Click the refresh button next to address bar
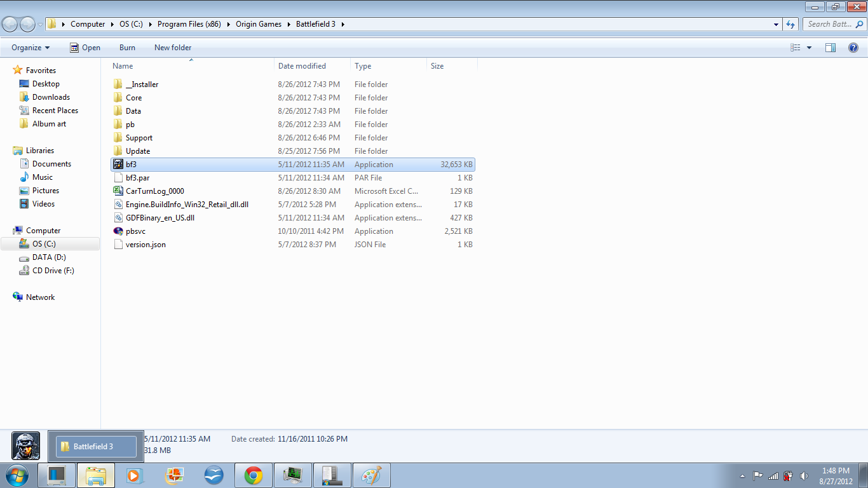Screen dimensions: 868x488 coord(790,24)
